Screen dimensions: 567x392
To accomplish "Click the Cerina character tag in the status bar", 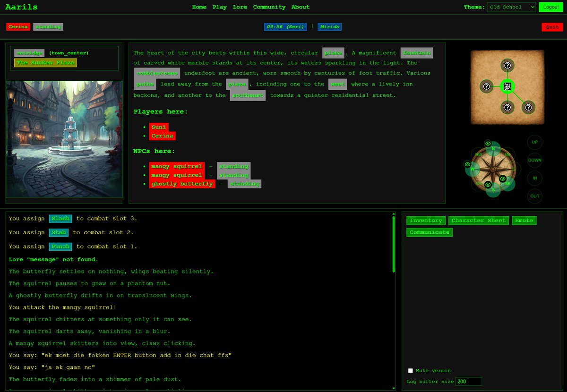I will tap(18, 27).
